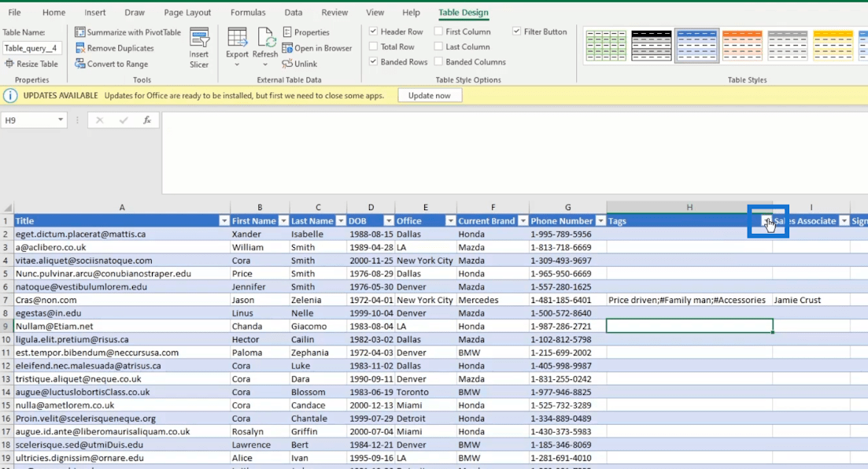The width and height of the screenshot is (868, 469).
Task: Enable Last Column checkbox
Action: (438, 46)
